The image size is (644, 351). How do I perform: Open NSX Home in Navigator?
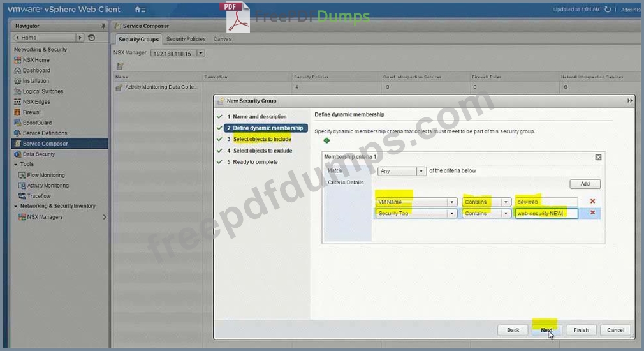[x=36, y=60]
